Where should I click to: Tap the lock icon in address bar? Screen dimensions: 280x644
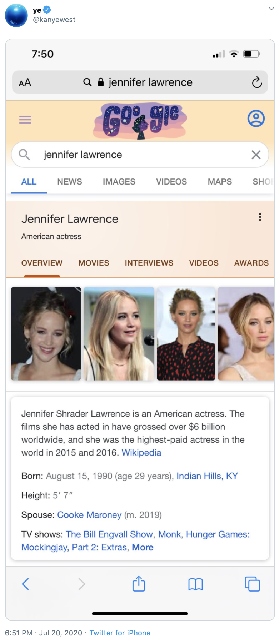(x=101, y=82)
